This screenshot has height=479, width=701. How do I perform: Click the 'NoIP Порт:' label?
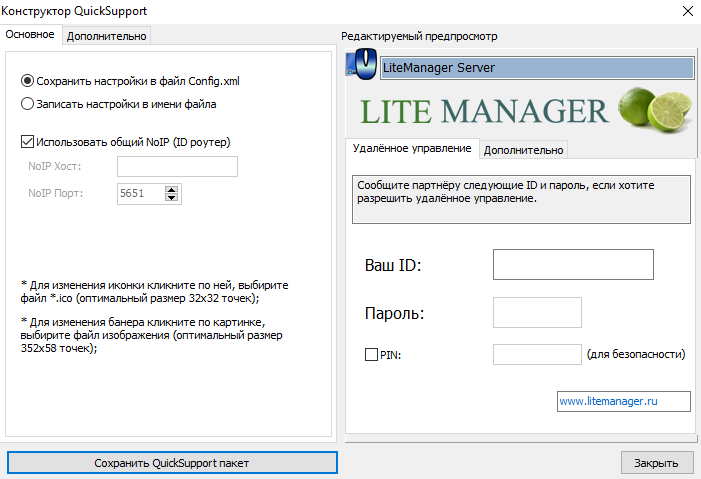tap(55, 193)
